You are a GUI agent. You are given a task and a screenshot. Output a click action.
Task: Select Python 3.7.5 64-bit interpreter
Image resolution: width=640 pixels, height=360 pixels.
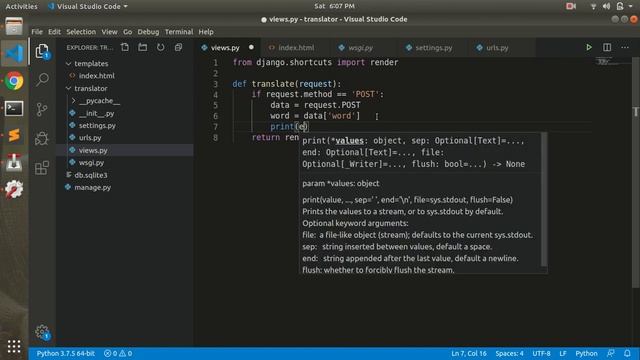pyautogui.click(x=65, y=353)
